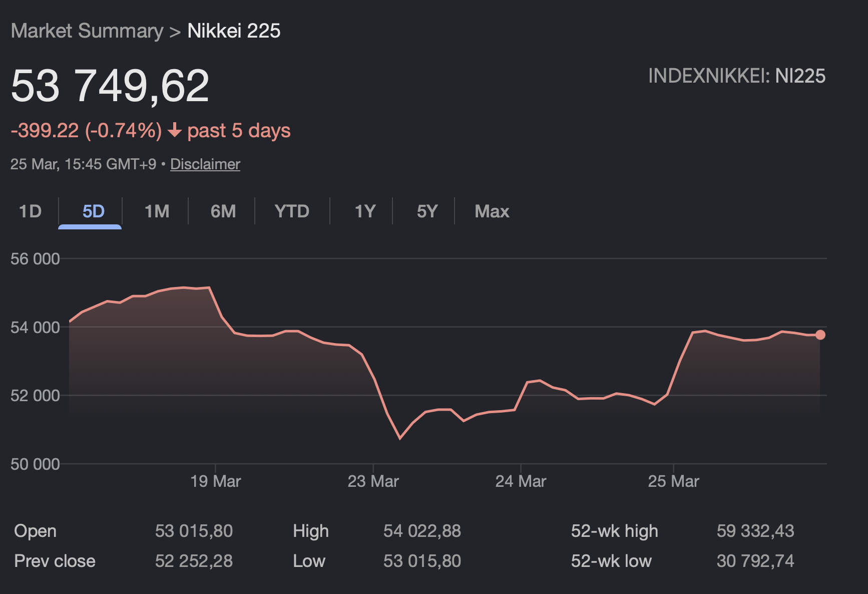The width and height of the screenshot is (868, 594).
Task: Click the High value 54 022,88
Action: tap(422, 531)
